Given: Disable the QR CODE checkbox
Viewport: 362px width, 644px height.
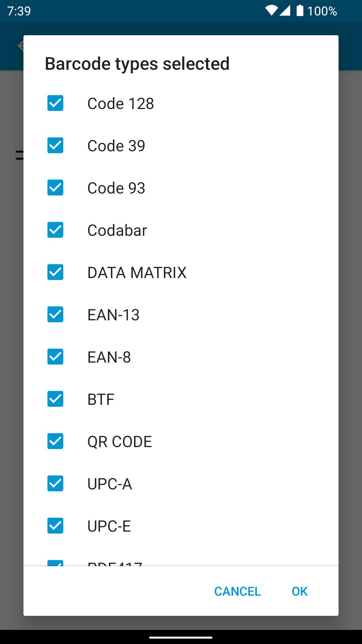Looking at the screenshot, I should (x=55, y=441).
